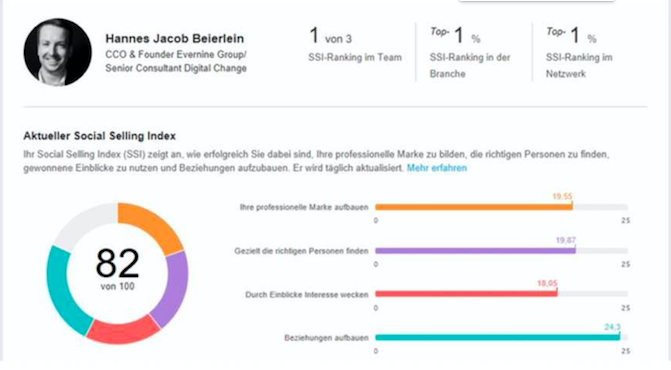
Task: Select the red donut chart segment
Action: click(123, 330)
